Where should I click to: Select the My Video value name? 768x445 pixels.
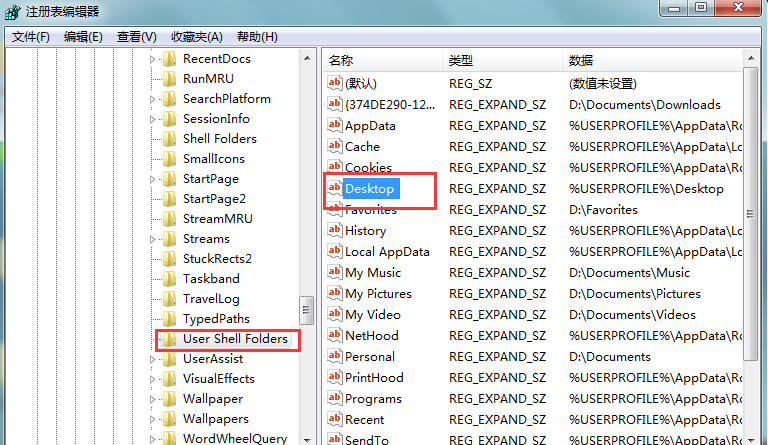pos(373,315)
